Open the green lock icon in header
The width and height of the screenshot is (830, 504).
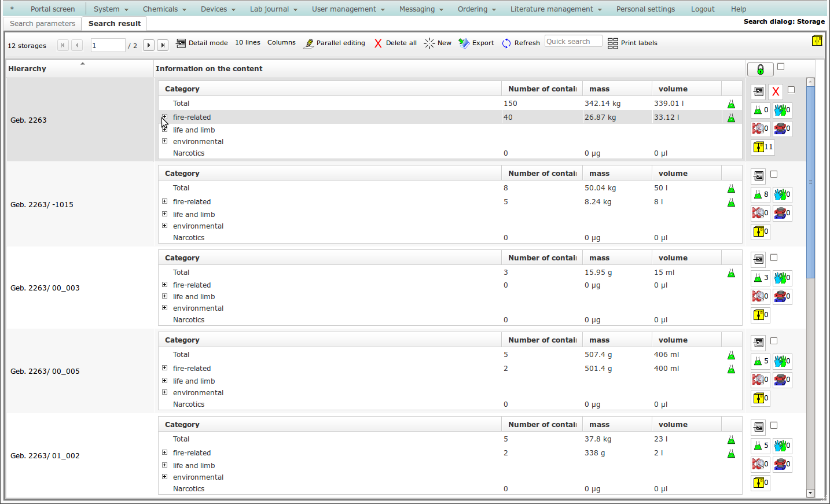pyautogui.click(x=760, y=69)
